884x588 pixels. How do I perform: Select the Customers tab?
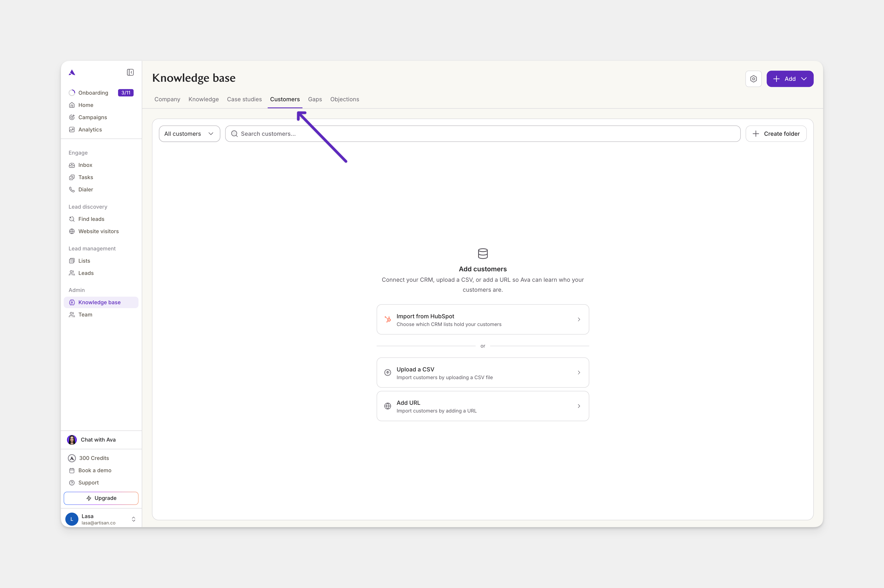(285, 99)
